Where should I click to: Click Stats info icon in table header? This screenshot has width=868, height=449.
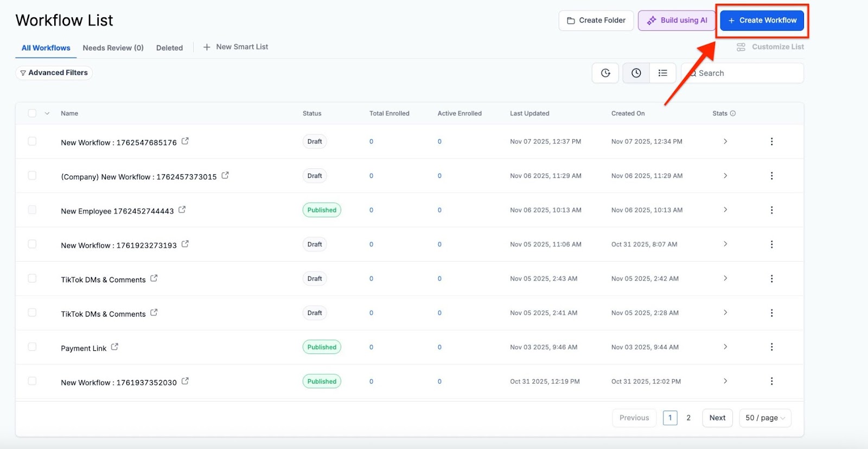733,113
